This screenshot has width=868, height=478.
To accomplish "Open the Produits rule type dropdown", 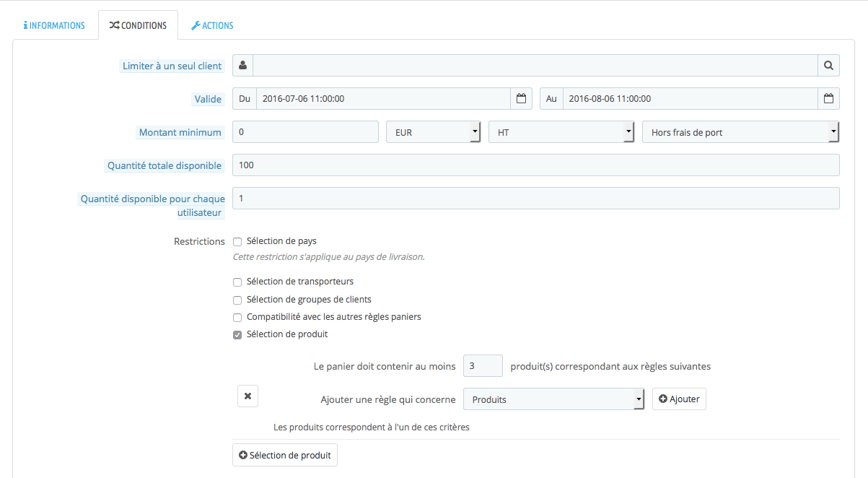I will click(553, 399).
